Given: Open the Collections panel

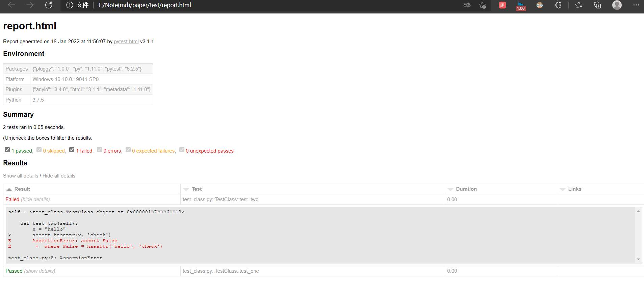Looking at the screenshot, I should (597, 5).
